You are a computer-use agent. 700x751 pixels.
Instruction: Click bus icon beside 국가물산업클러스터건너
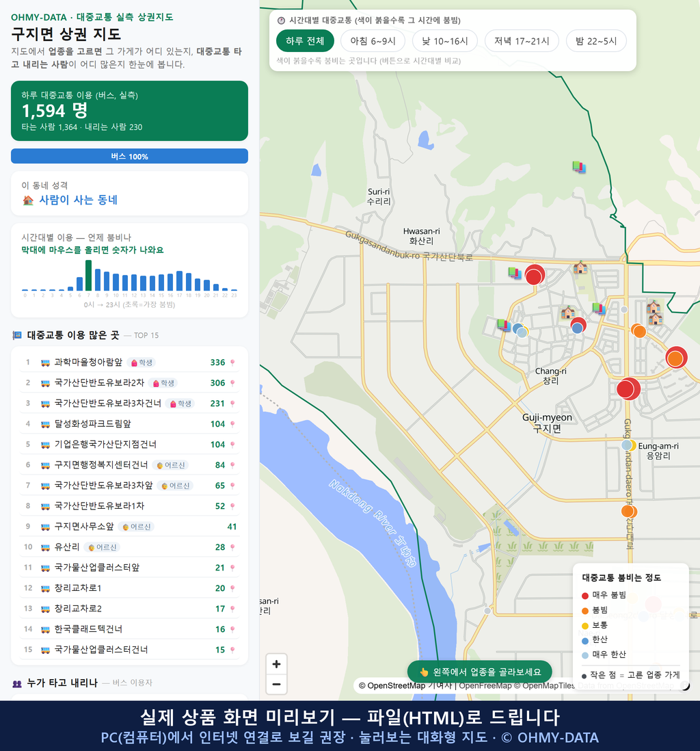(x=46, y=650)
